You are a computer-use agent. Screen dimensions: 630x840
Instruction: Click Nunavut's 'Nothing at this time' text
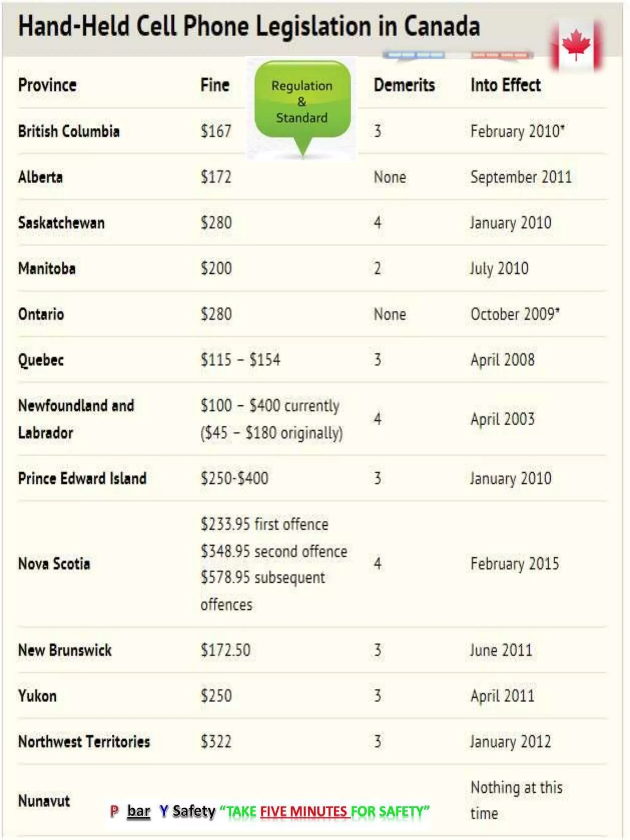516,800
